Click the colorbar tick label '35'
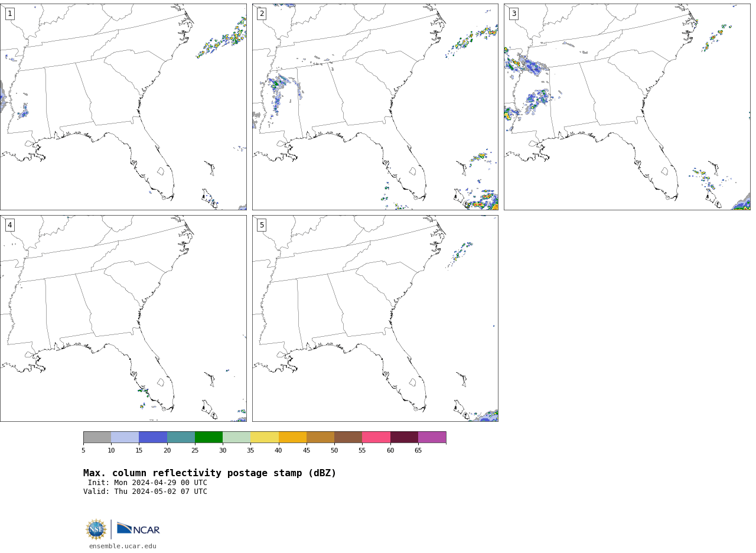Viewport: 756px width, 553px height. [250, 451]
